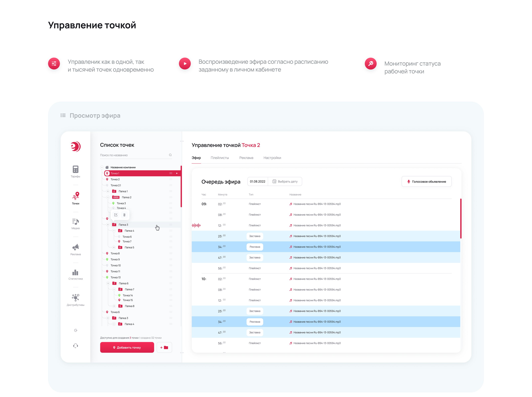Click the Добавить точку button
Image resolution: width=532 pixels, height=397 pixels.
[127, 347]
